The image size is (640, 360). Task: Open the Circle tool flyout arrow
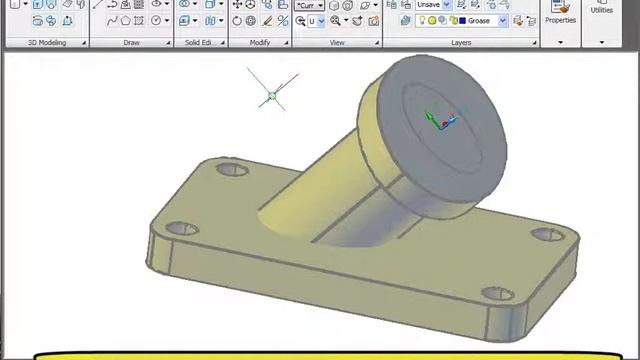tap(167, 20)
